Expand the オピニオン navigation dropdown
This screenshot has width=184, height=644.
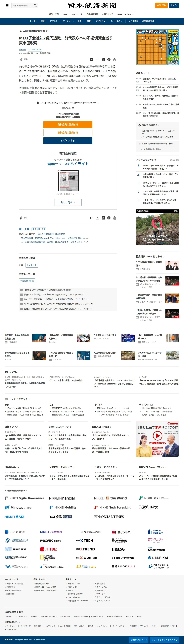point(102,21)
